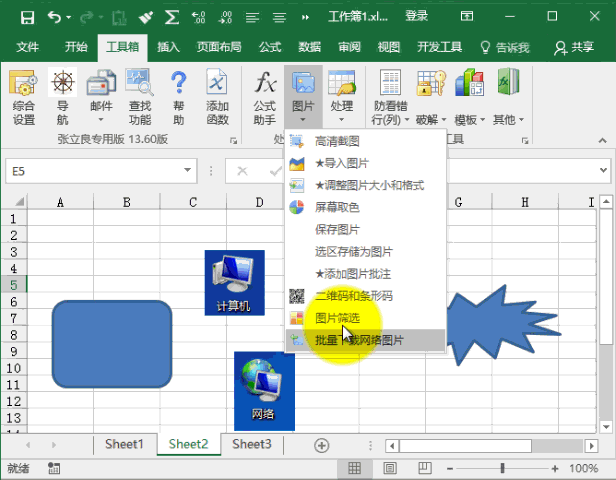Click the AutoSum sigma icon in title bar
The height and width of the screenshot is (480, 616).
pyautogui.click(x=171, y=17)
